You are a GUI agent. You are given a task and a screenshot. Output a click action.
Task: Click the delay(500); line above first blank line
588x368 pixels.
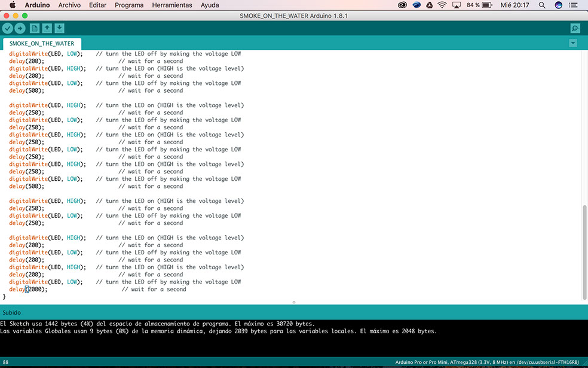click(27, 90)
